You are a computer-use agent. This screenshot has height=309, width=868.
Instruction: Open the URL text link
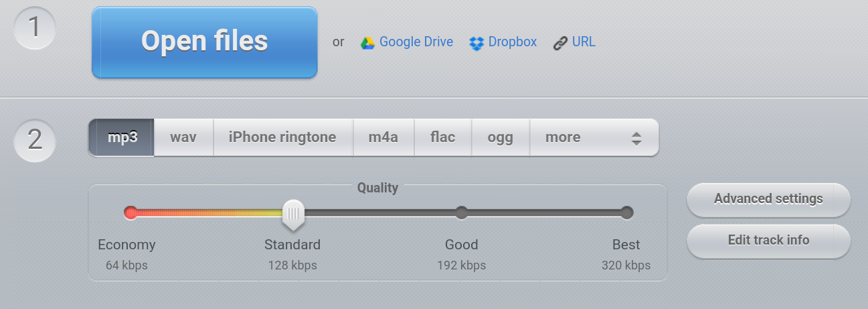click(584, 42)
